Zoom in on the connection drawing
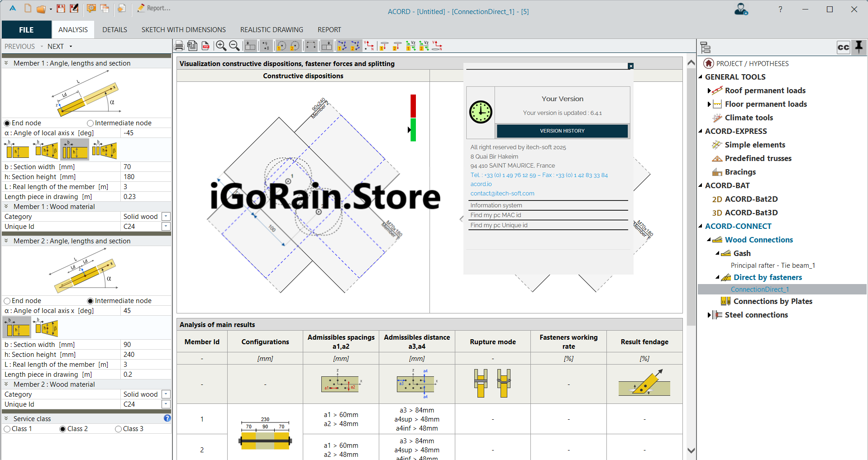This screenshot has height=460, width=868. coord(221,46)
